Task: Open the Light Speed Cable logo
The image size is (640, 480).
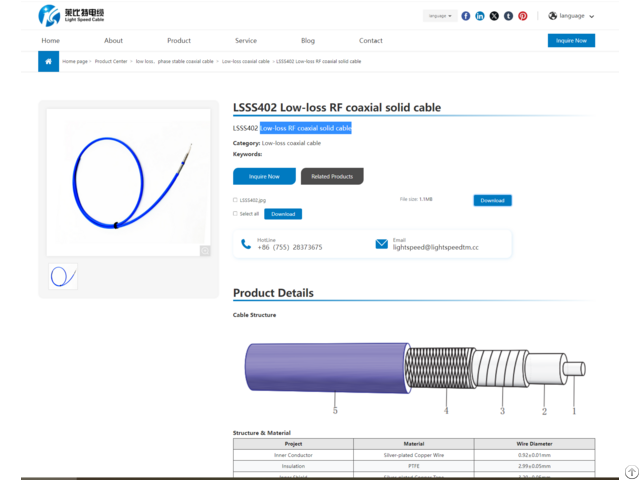Action: coord(71,16)
